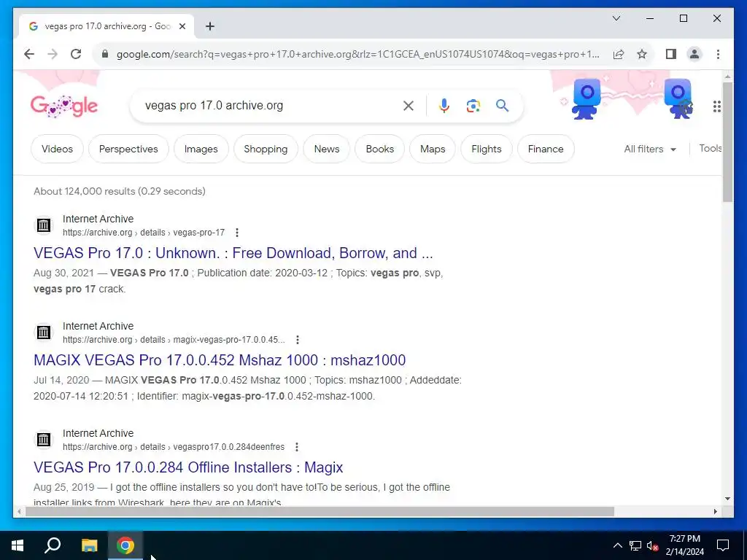Image resolution: width=747 pixels, height=560 pixels.
Task: Reload the page with the refresh icon
Action: 76,54
